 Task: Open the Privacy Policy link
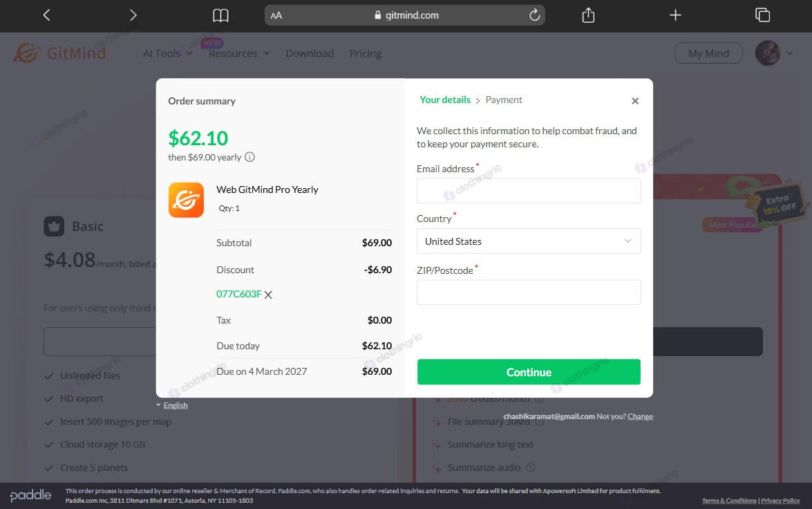tap(780, 501)
